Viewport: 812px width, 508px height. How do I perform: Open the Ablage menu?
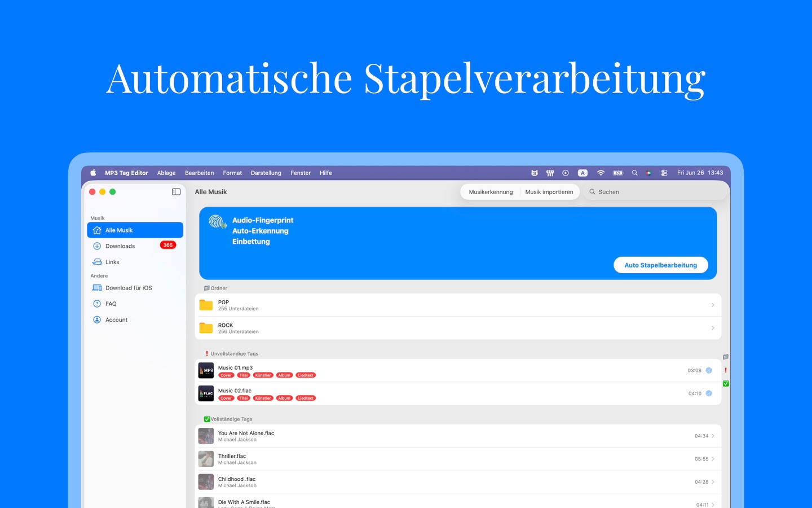[x=166, y=173]
